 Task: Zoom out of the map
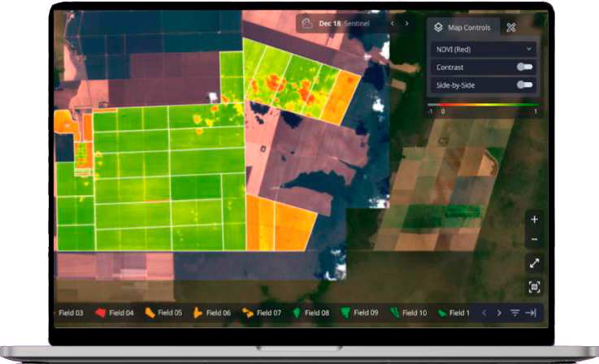[x=534, y=239]
